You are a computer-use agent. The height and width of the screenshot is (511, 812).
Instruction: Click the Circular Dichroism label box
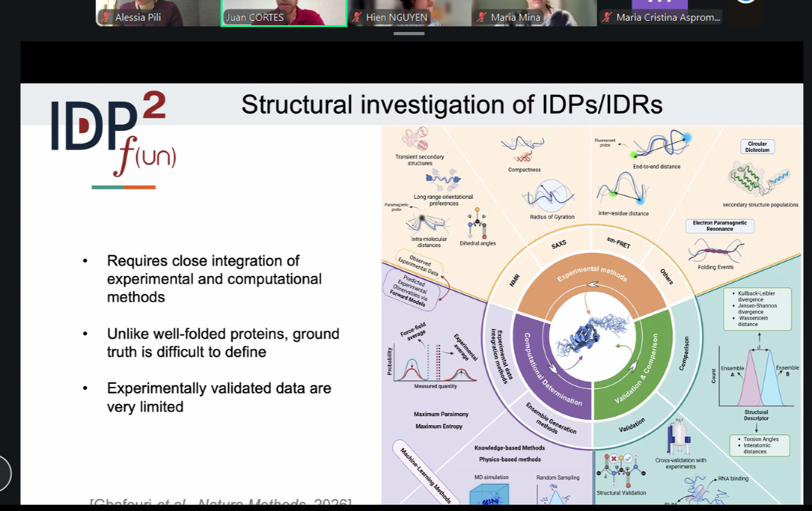757,147
